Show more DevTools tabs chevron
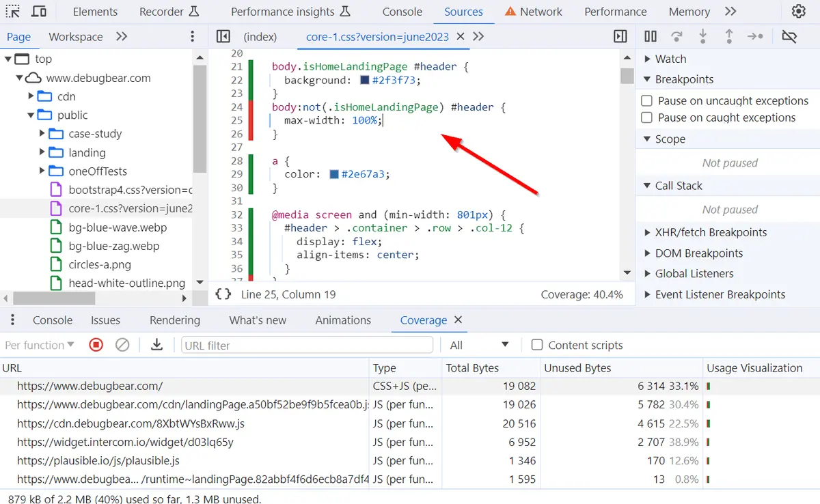The width and height of the screenshot is (820, 504). point(730,12)
